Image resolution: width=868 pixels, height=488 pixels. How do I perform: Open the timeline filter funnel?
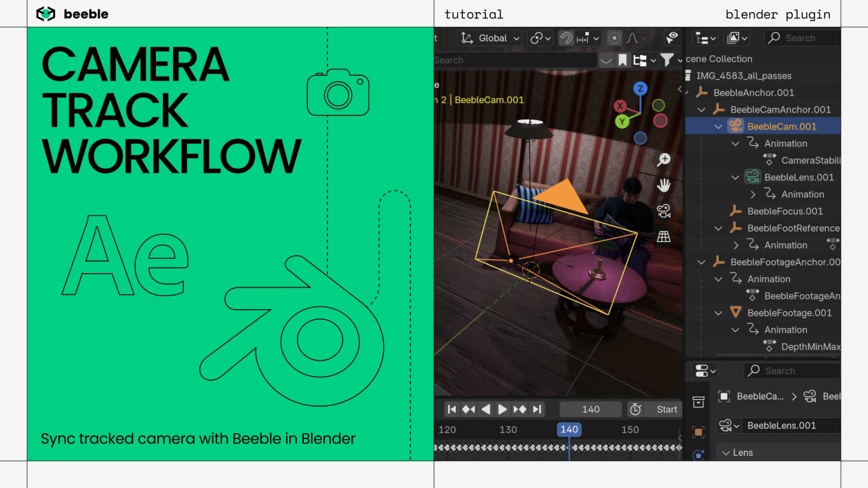667,60
